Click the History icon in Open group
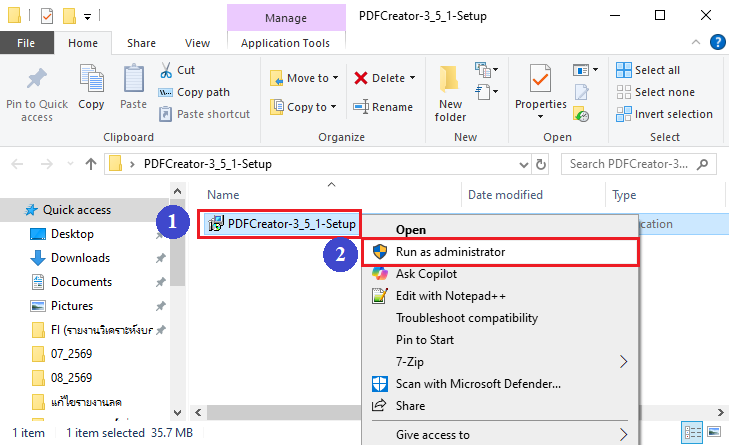729x445 pixels. pos(581,114)
